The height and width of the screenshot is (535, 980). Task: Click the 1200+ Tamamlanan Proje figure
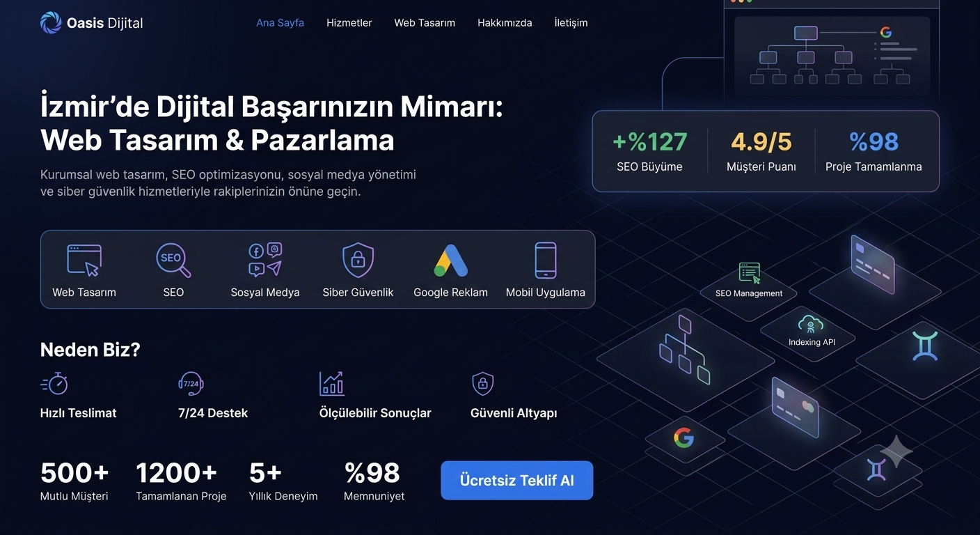181,481
